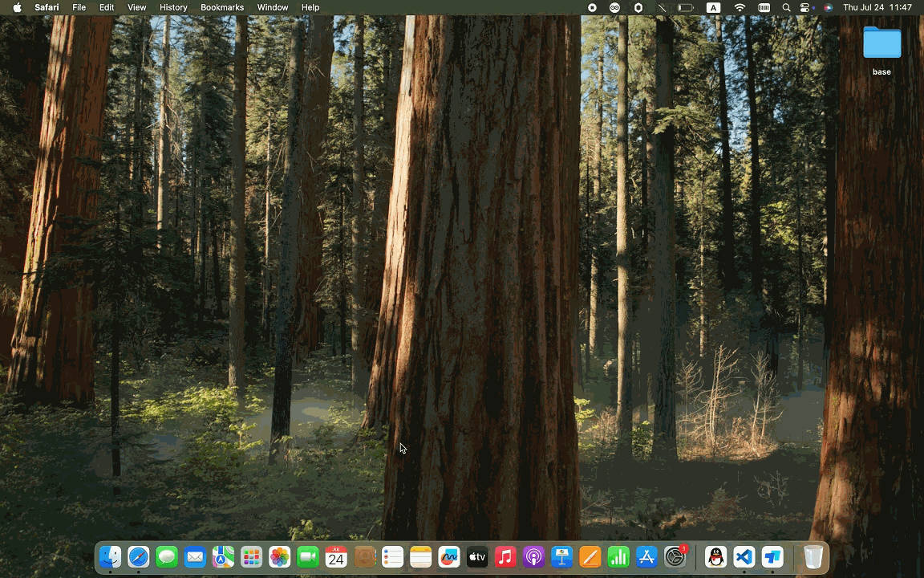Open the Mail app in Dock
The image size is (924, 578).
point(195,557)
